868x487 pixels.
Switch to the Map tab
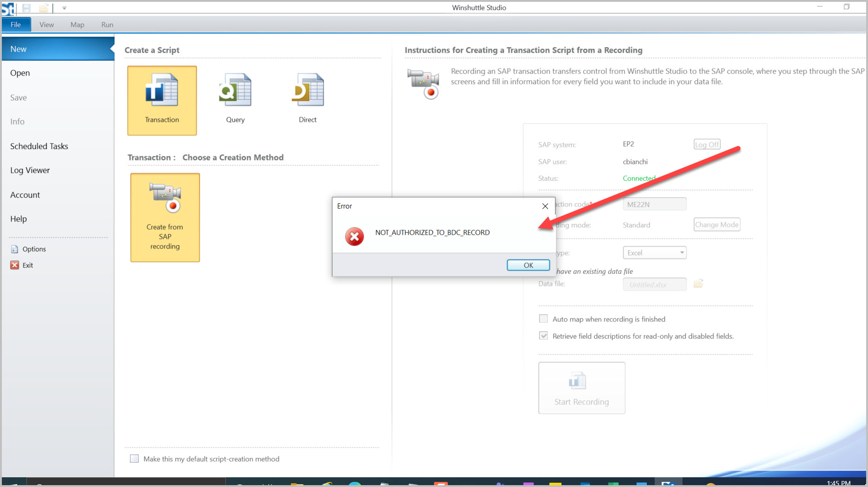coord(77,25)
